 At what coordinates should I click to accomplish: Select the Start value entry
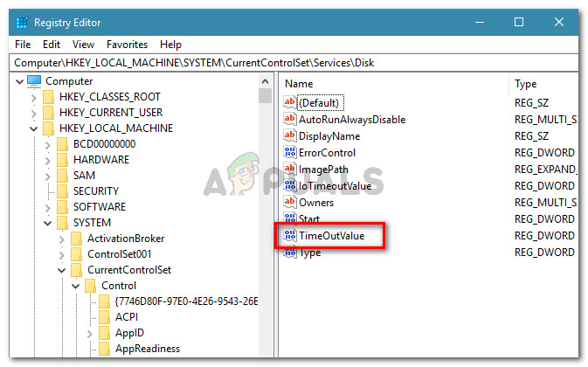pos(309,219)
